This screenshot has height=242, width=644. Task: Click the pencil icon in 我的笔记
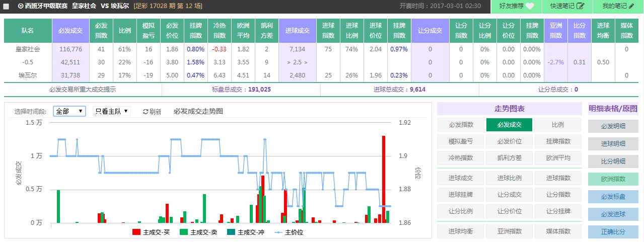pos(631,7)
